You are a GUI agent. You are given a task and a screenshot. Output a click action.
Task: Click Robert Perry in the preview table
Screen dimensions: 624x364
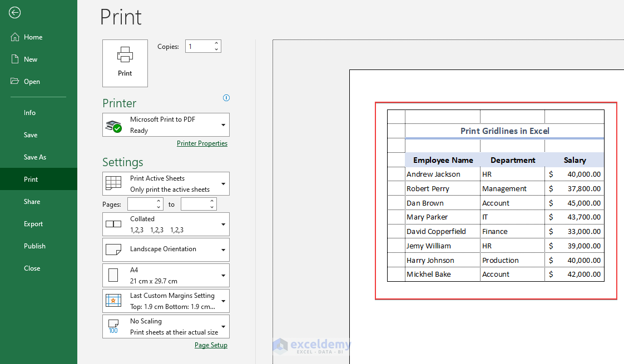tap(428, 188)
